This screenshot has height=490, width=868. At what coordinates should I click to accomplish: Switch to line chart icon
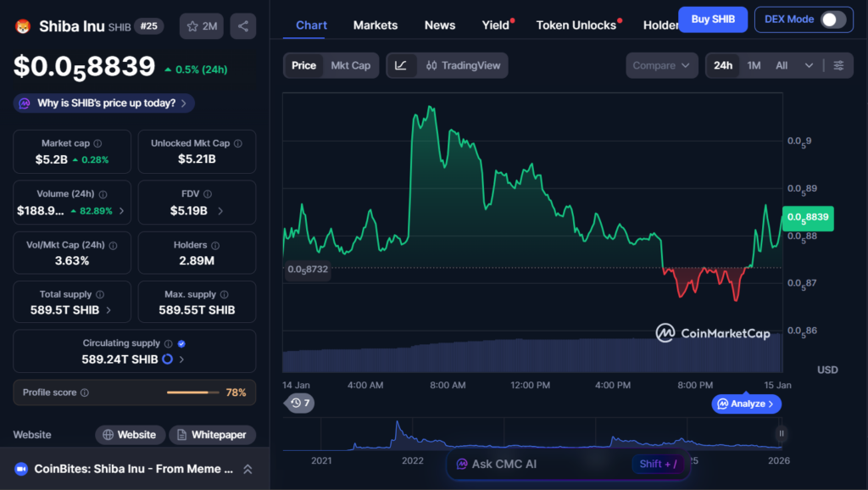click(x=401, y=65)
